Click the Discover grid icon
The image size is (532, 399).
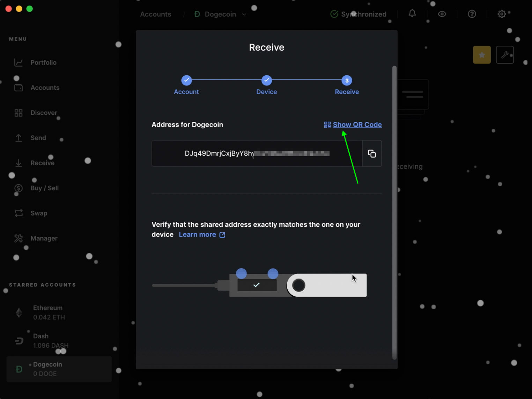19,113
